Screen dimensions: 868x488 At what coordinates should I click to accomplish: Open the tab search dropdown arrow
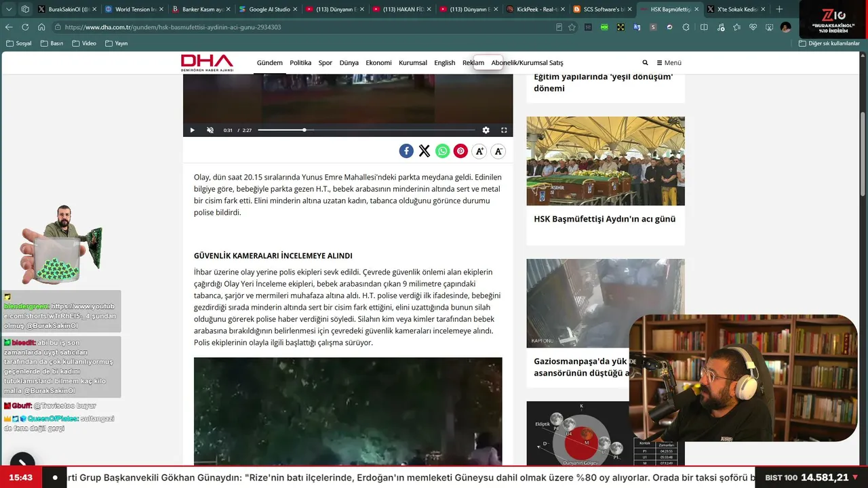point(9,9)
